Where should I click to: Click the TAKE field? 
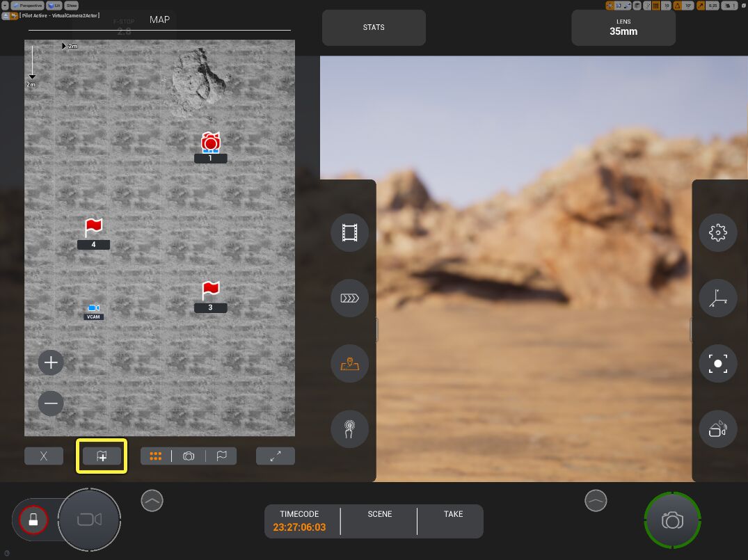(453, 521)
